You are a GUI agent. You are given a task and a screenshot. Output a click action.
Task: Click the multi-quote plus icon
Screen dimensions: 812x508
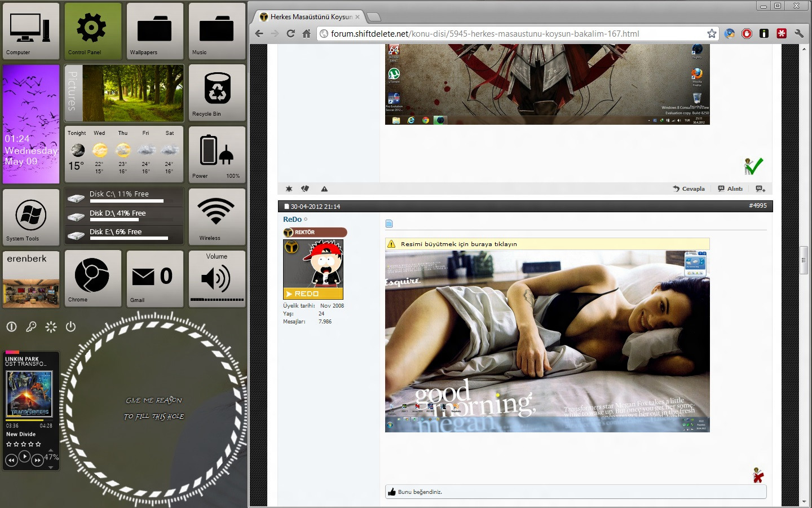[x=761, y=189]
